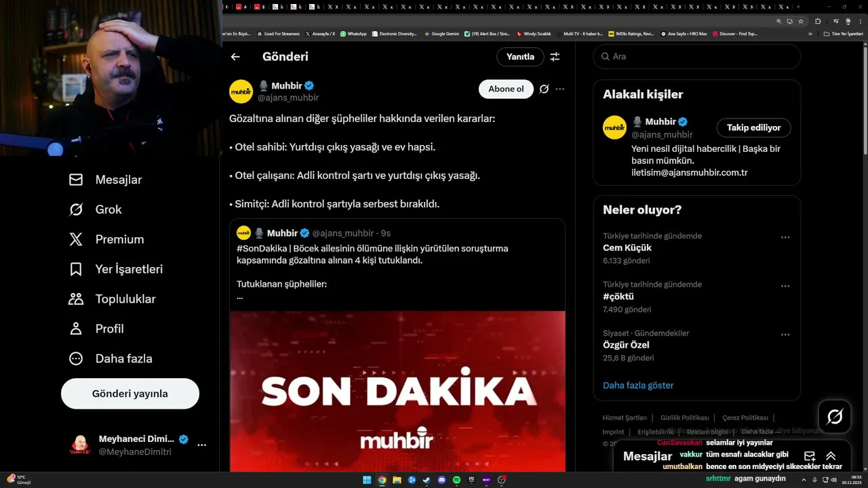Open more options for the Muhbir post
This screenshot has height=488, width=868.
560,89
